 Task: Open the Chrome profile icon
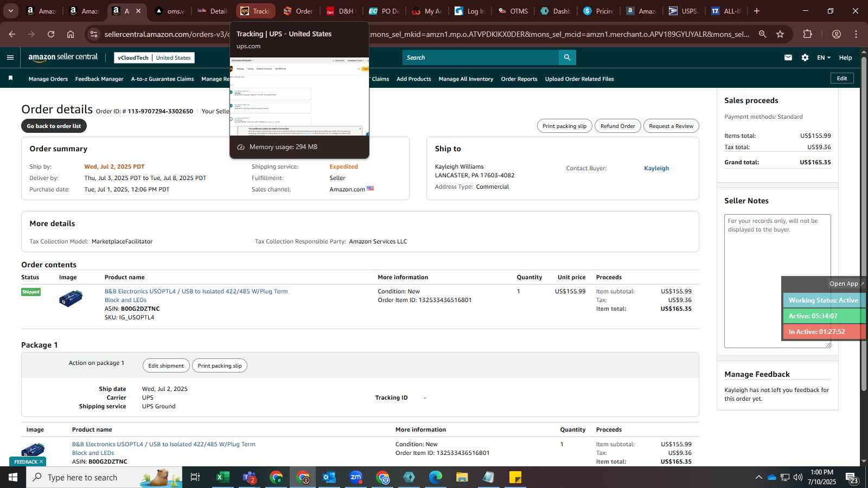pyautogui.click(x=837, y=34)
